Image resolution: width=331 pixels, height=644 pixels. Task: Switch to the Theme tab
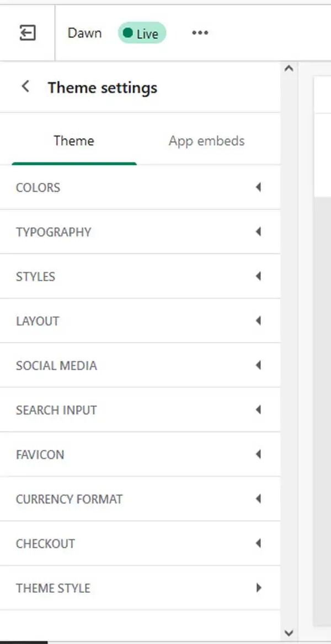(73, 141)
